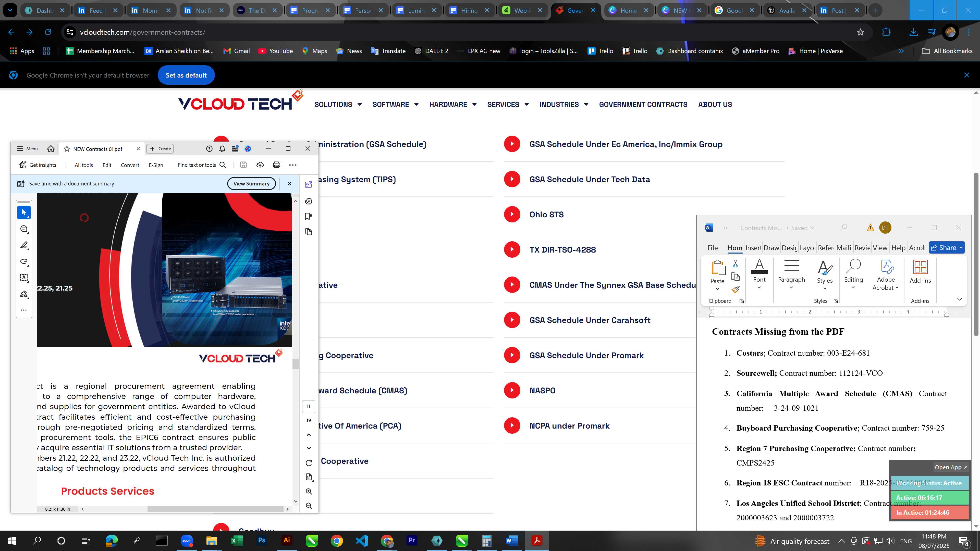Screen dimensions: 980x551
Task: Open GOVERNMENT CONTRACTS nav link
Action: pos(643,104)
